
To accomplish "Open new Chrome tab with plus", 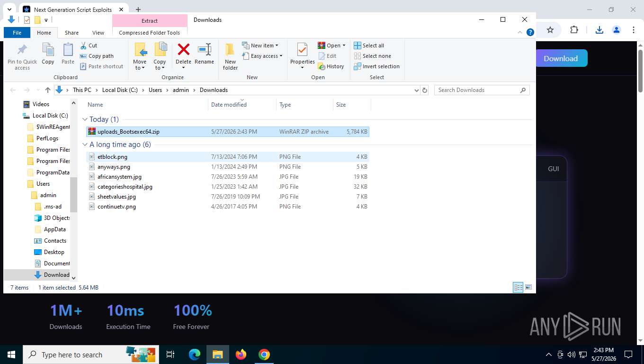I will click(x=138, y=9).
